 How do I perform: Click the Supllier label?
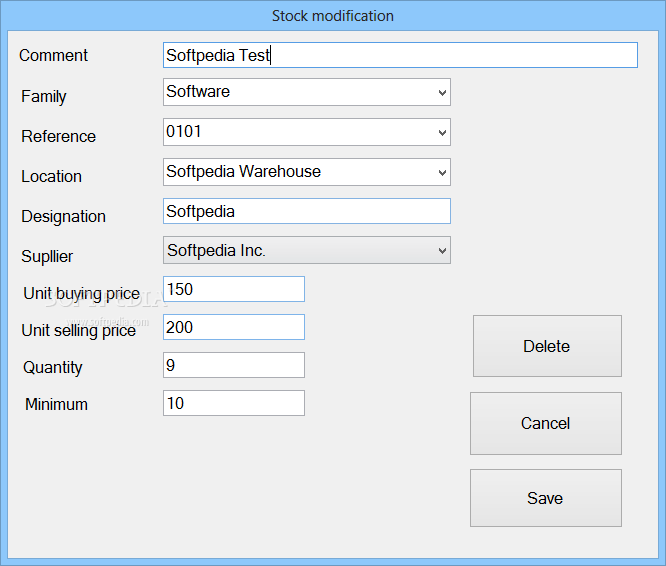point(47,256)
